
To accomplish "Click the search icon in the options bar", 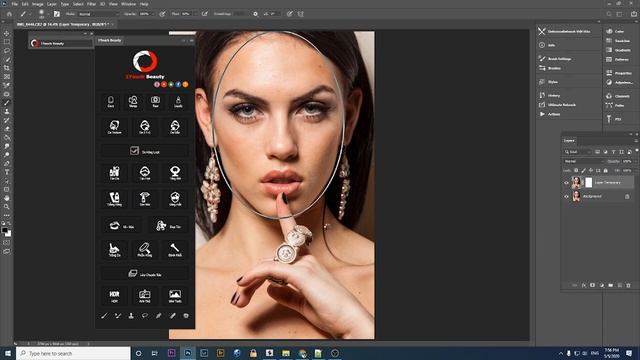I will click(609, 14).
